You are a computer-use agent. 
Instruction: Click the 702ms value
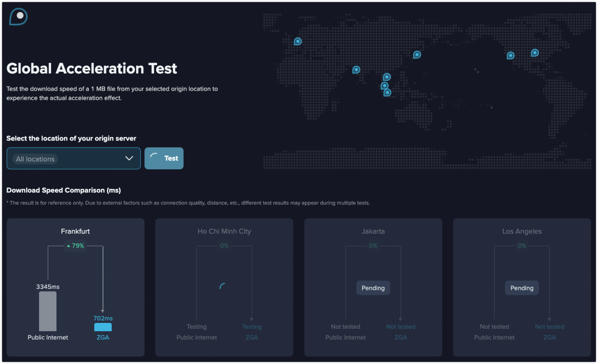[x=103, y=318]
